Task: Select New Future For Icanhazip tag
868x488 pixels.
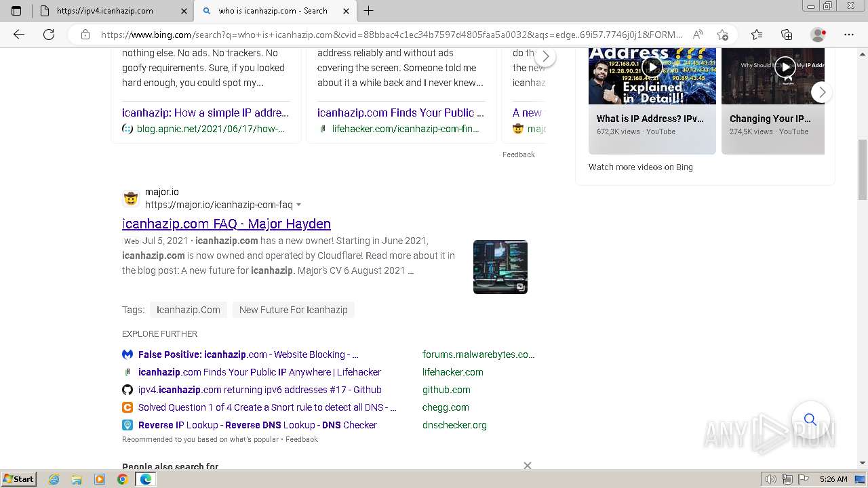Action: click(x=294, y=310)
